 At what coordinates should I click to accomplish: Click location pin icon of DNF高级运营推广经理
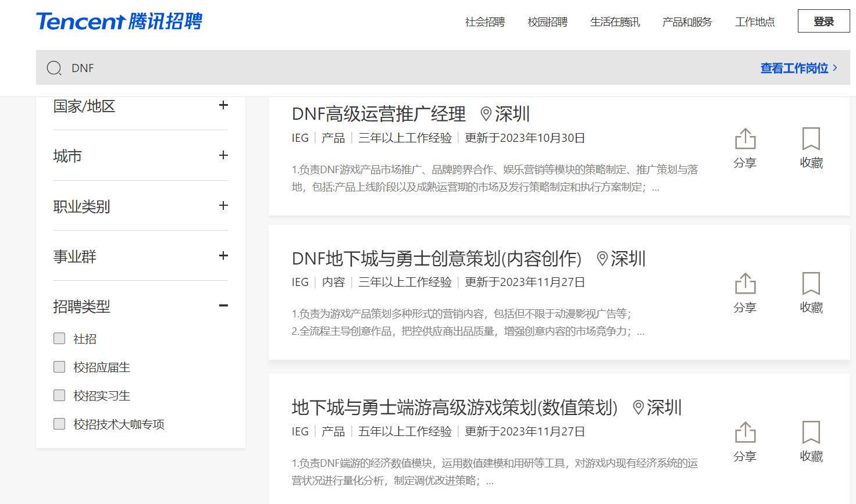coord(486,114)
